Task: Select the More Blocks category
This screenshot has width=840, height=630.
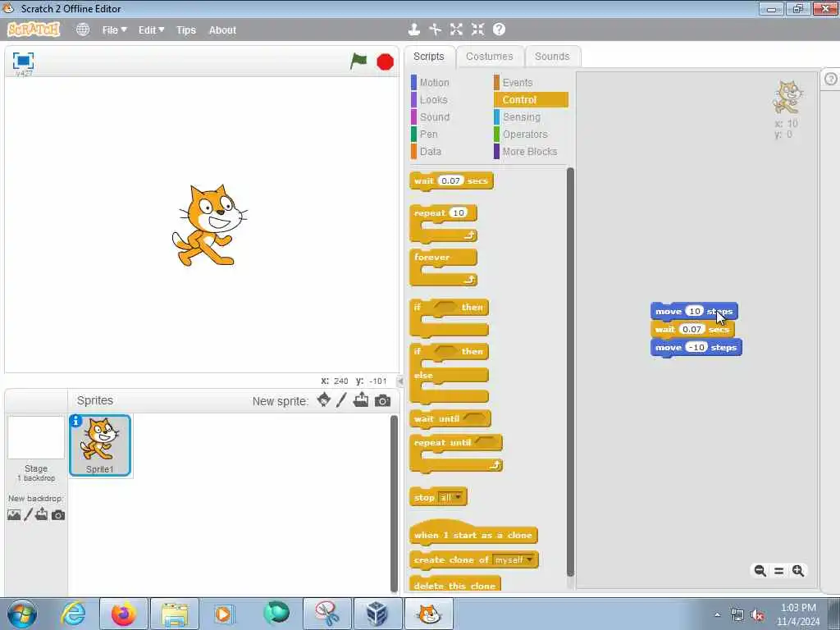Action: [x=531, y=152]
